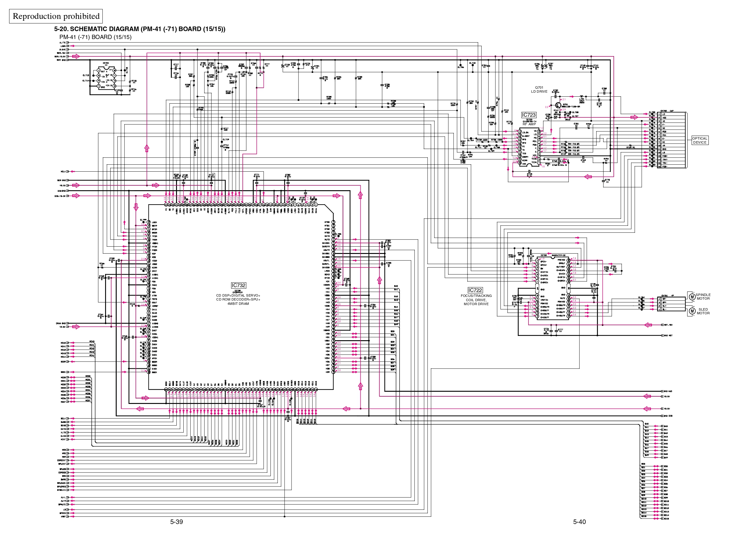This screenshot has width=756, height=535.
Task: Click the boxed IC723 label
Action: click(x=529, y=115)
